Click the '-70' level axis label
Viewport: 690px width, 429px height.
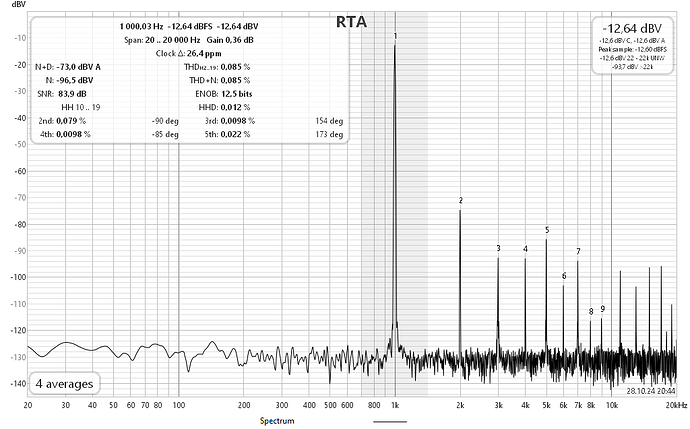pyautogui.click(x=20, y=198)
